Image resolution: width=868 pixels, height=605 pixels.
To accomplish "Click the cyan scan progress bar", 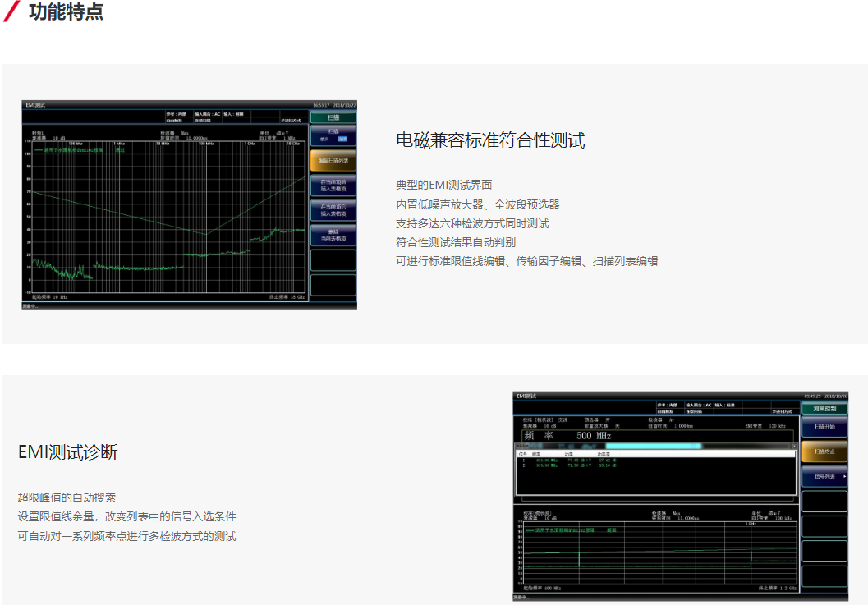I will coord(653,446).
